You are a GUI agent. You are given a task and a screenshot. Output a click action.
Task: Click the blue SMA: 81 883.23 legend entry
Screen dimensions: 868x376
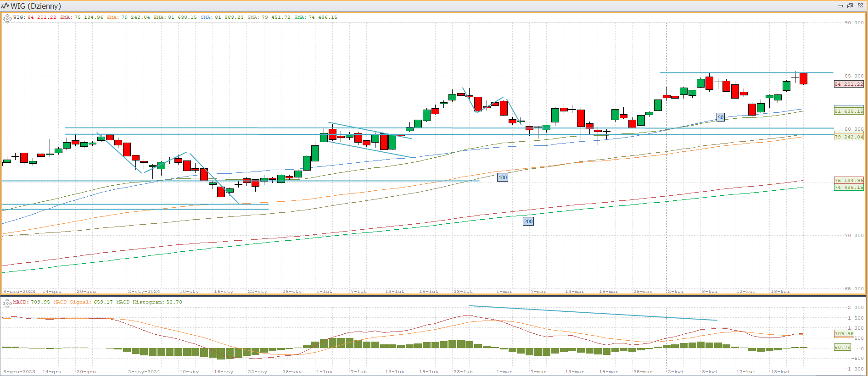point(222,17)
